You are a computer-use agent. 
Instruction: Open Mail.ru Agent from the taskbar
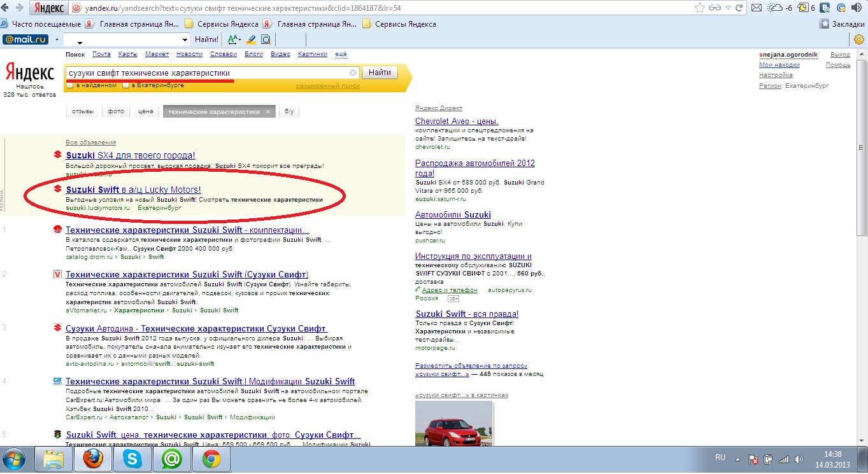click(x=172, y=459)
